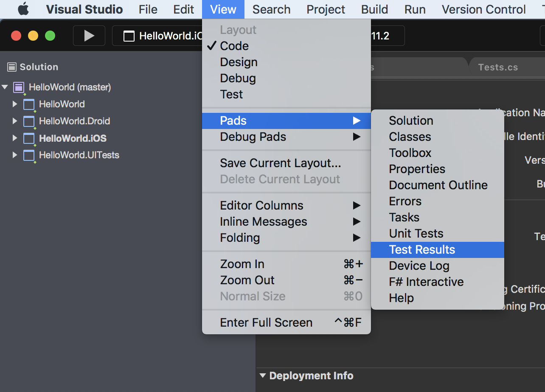
Task: Click the HelloWorld project icon in the tree
Action: pos(29,104)
